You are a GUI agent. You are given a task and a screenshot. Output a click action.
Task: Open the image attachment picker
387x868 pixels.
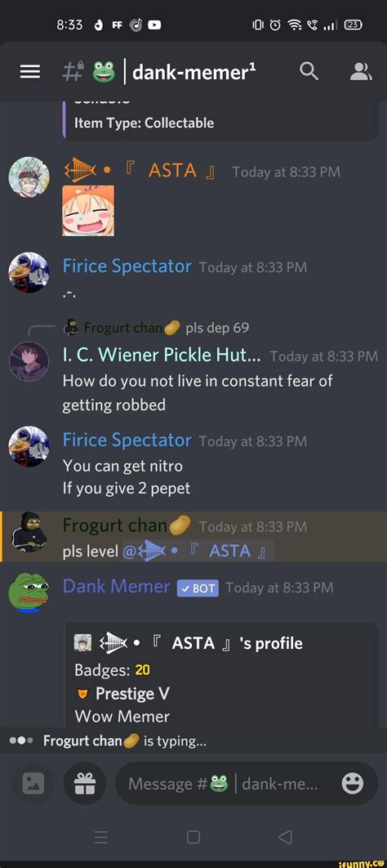(33, 783)
